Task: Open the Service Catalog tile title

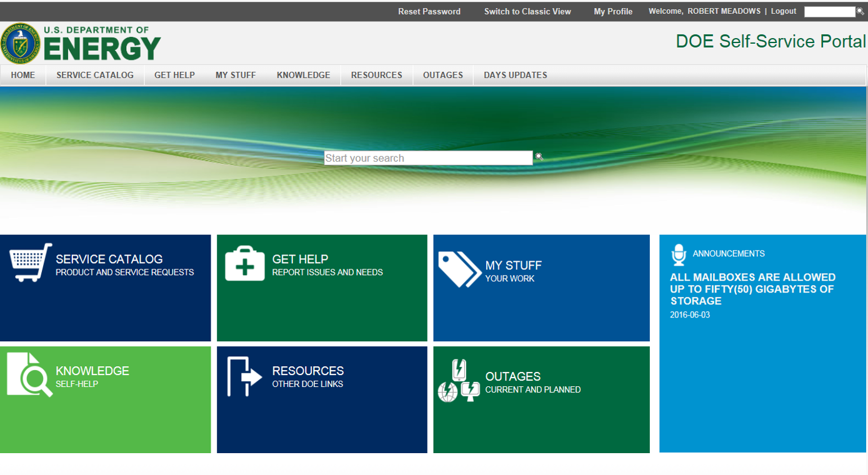Action: coord(109,259)
